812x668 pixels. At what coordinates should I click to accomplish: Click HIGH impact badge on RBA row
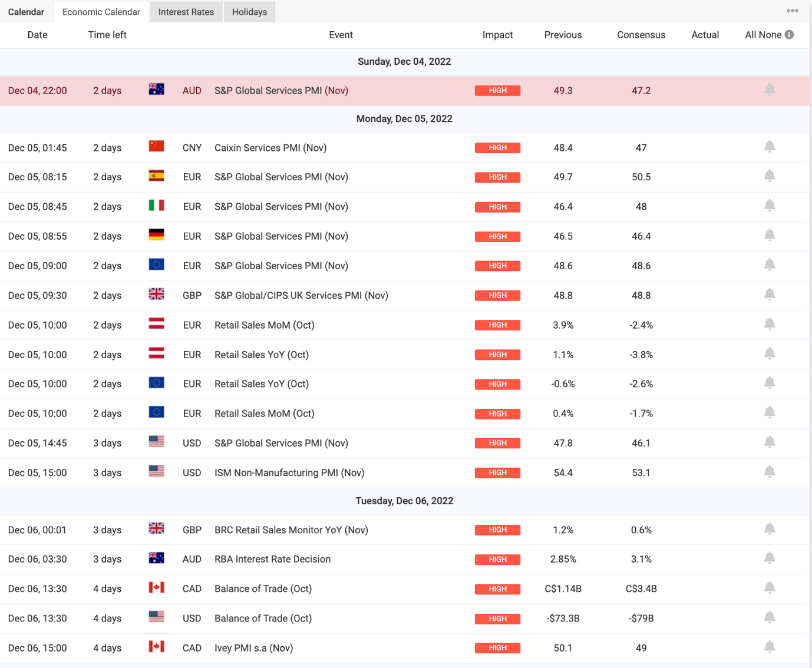click(497, 560)
